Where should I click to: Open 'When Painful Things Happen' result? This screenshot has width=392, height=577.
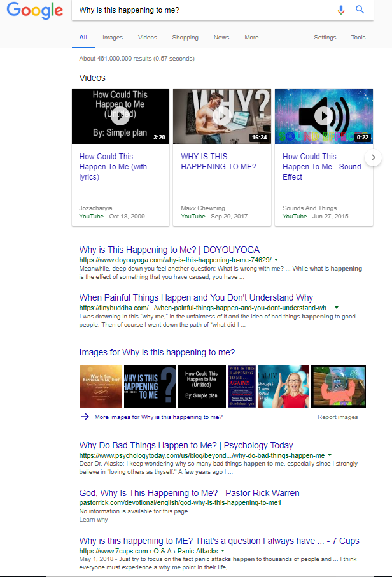tap(196, 297)
